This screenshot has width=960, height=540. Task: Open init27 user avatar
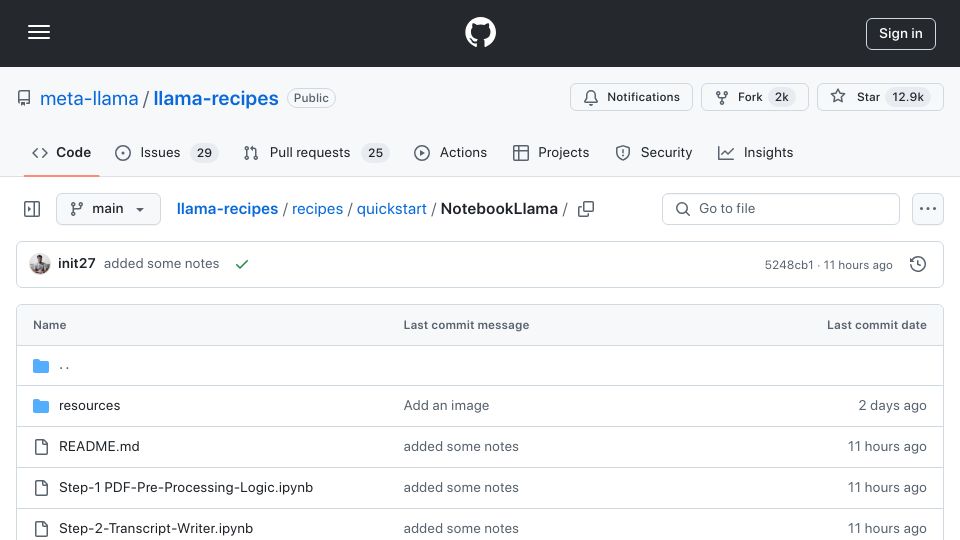click(40, 264)
